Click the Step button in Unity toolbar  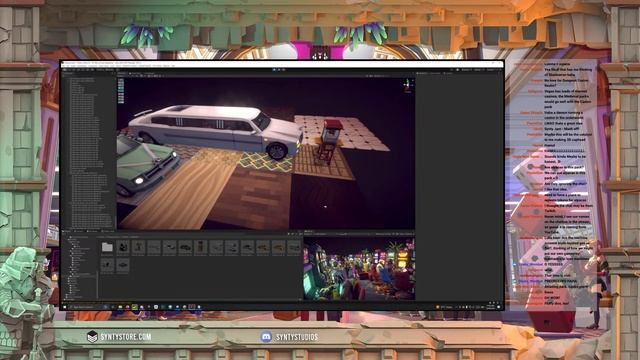[284, 70]
